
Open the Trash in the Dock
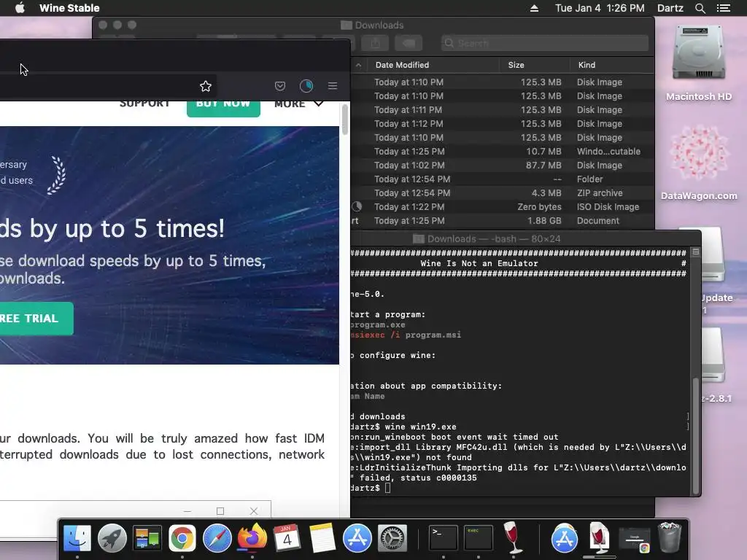(670, 538)
